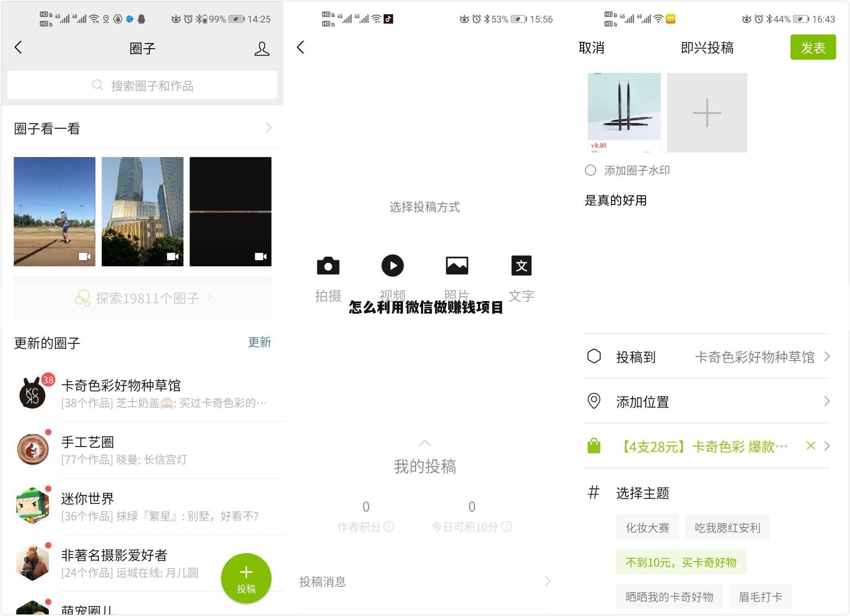Select topic tag 吃我腮红安利
Viewport: 850px width, 616px height.
point(727,528)
